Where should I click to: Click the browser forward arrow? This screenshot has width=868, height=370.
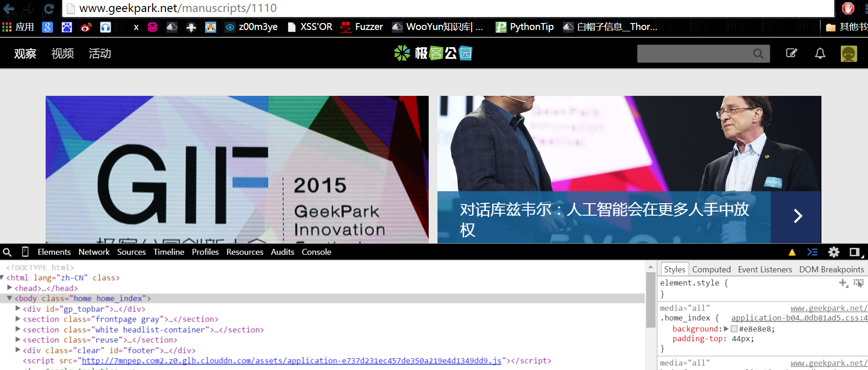(x=29, y=8)
